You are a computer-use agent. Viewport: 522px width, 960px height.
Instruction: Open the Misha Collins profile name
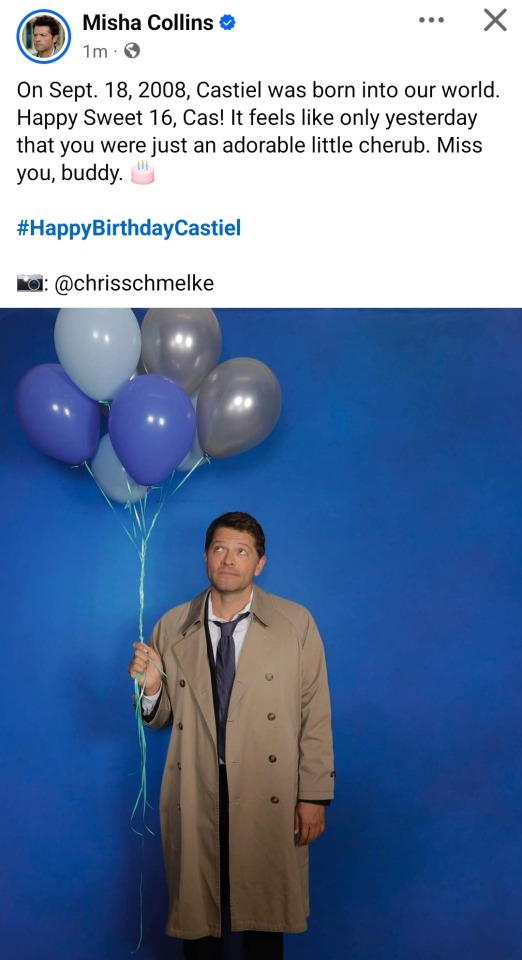click(147, 23)
